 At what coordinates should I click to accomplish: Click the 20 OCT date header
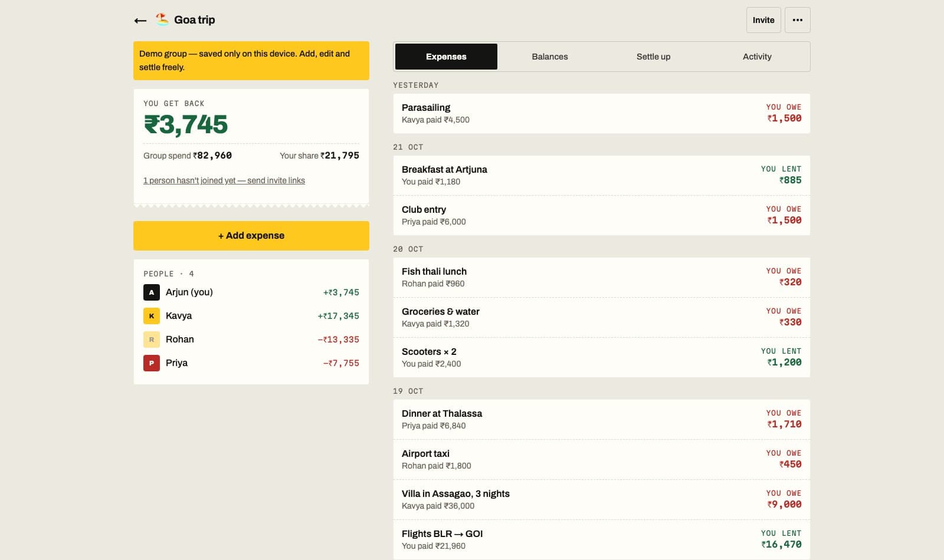(408, 249)
